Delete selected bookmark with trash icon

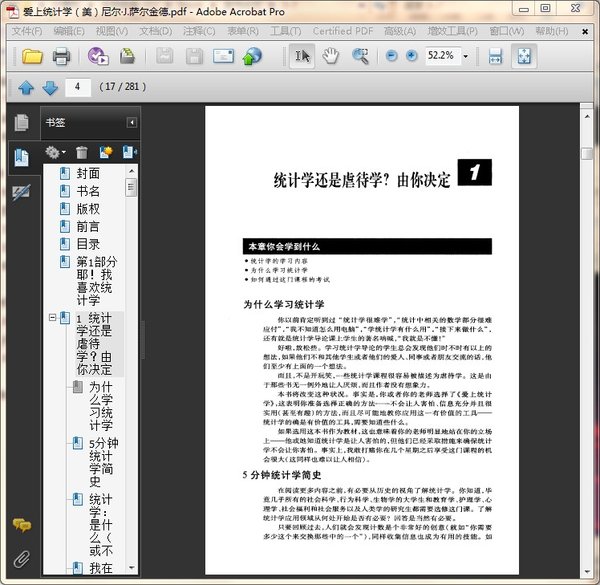click(81, 152)
